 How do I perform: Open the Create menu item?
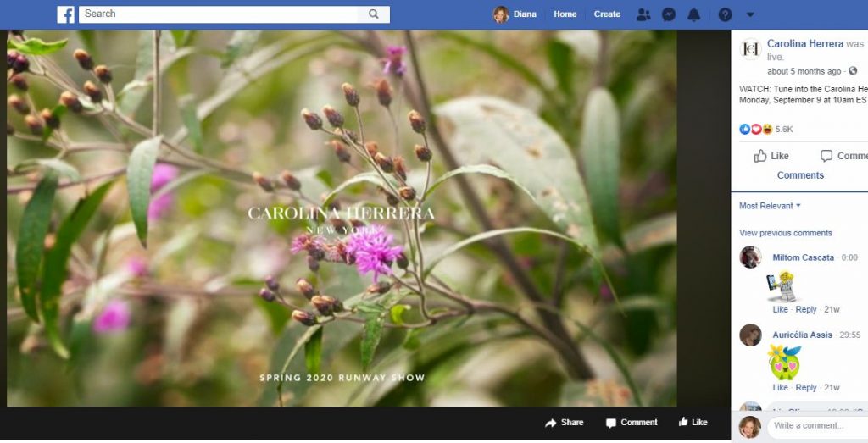tap(607, 14)
